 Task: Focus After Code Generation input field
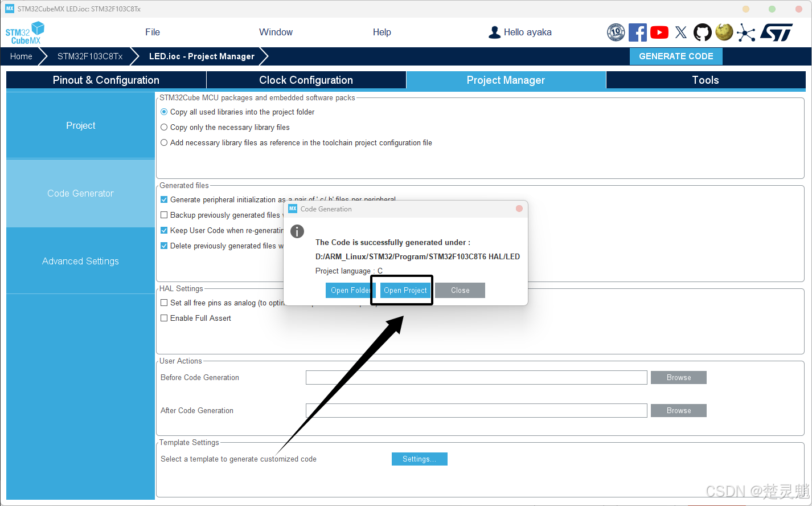(x=477, y=411)
